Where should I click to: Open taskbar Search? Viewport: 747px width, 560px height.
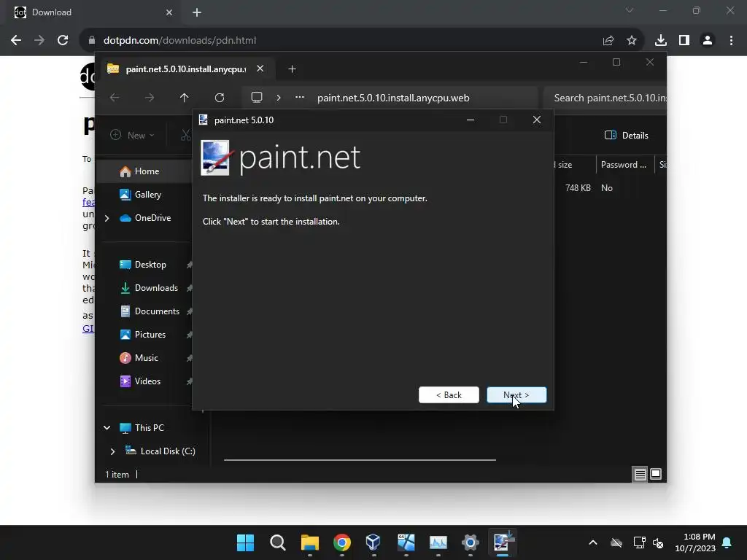tap(278, 542)
